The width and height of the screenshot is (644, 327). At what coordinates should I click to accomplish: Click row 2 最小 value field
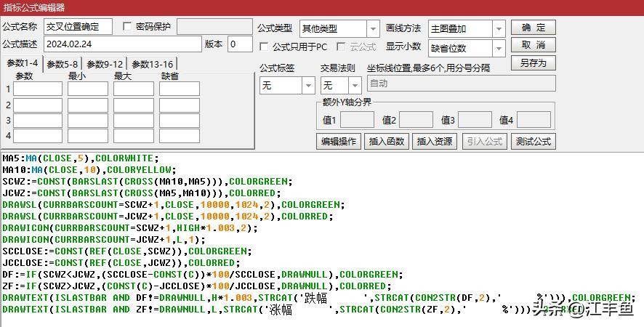click(88, 105)
